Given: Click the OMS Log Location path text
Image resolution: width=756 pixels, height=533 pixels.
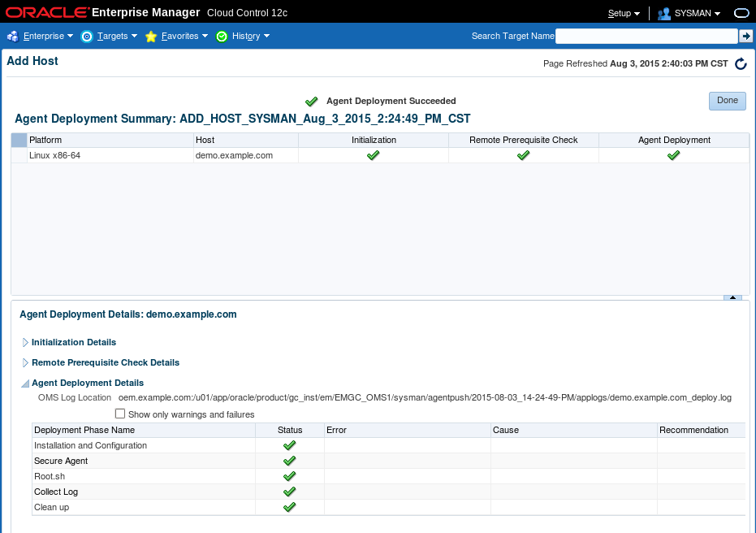Looking at the screenshot, I should (425, 398).
